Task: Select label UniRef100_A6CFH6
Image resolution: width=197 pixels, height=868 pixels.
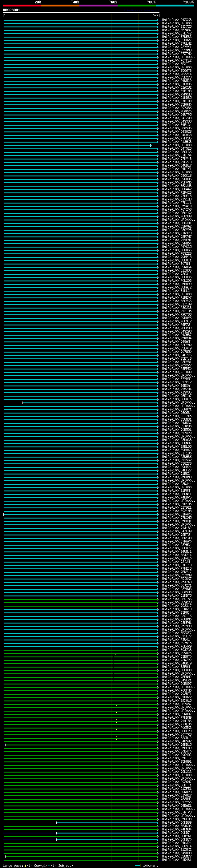Action: pyautogui.click(x=176, y=690)
